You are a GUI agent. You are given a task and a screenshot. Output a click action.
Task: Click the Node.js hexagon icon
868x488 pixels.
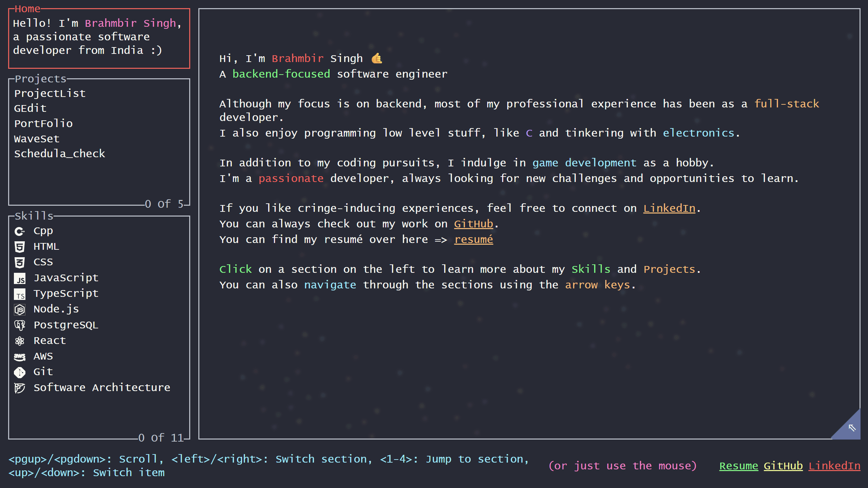20,309
